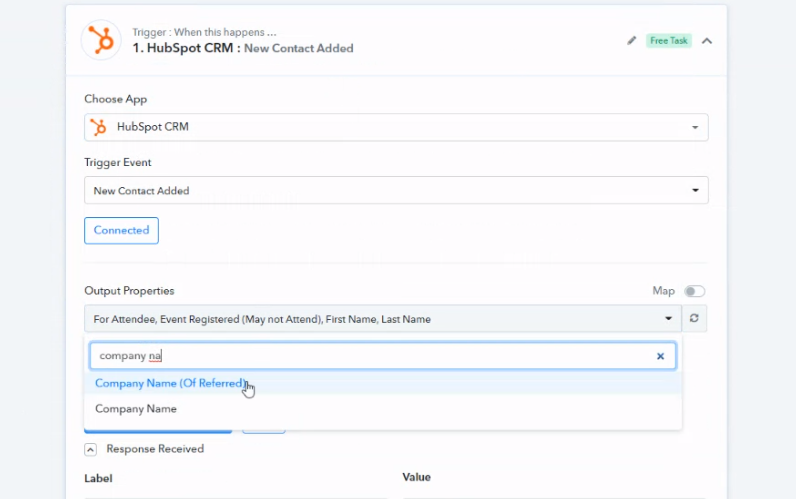Toggle the Map switch
The width and height of the screenshot is (796, 499).
pyautogui.click(x=694, y=291)
